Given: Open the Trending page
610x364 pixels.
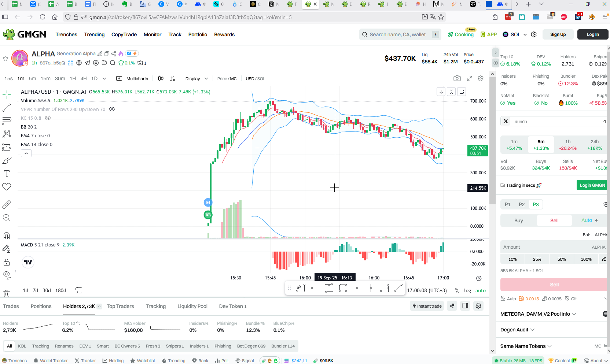Looking at the screenshot, I should click(94, 34).
